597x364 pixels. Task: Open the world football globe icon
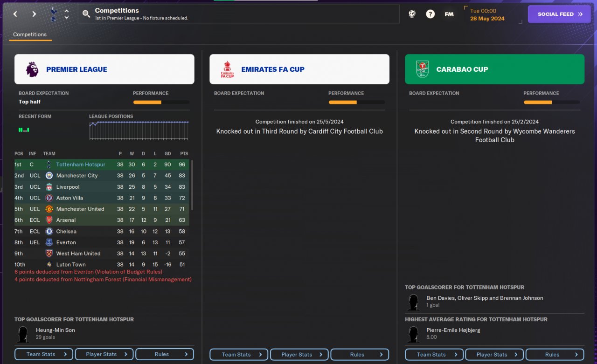(412, 14)
